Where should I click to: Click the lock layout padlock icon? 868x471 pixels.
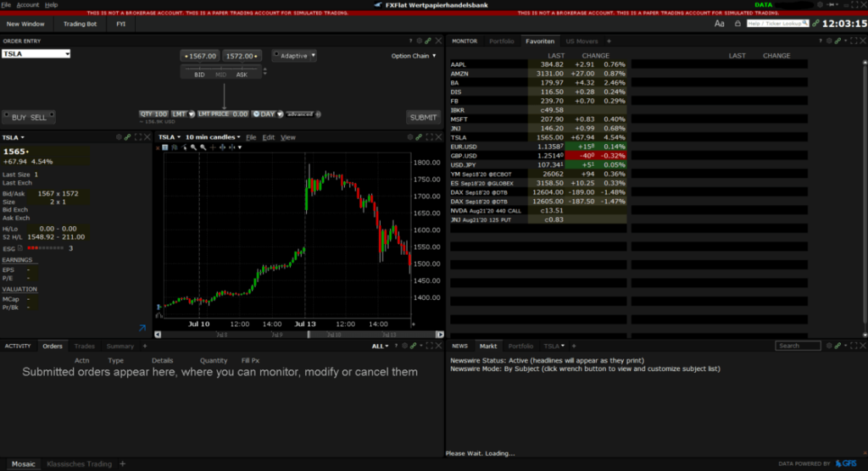click(737, 24)
